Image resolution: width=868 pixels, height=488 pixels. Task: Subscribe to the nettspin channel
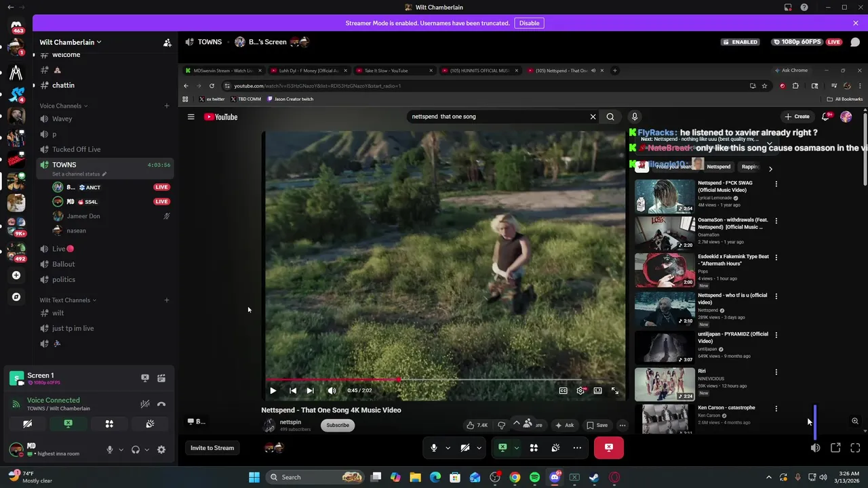(x=338, y=425)
